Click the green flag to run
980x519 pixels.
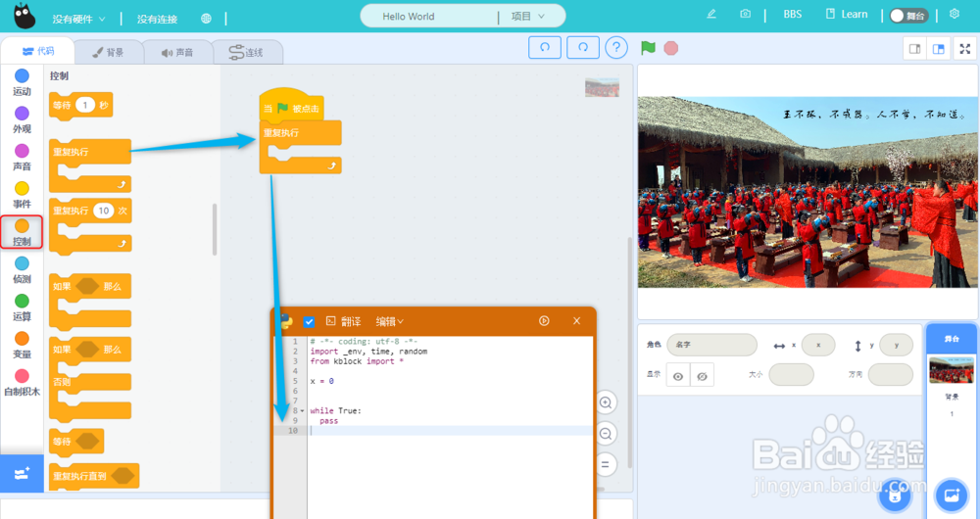point(648,48)
